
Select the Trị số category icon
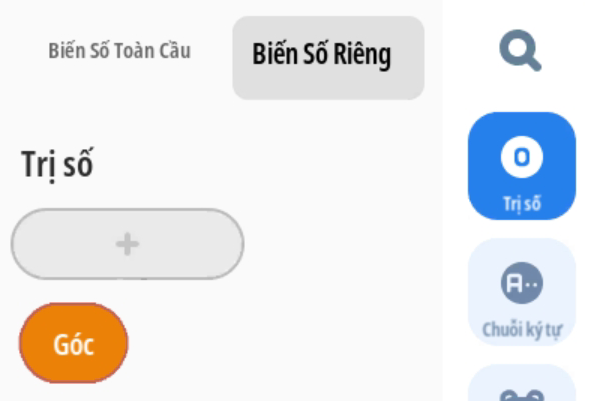[522, 166]
